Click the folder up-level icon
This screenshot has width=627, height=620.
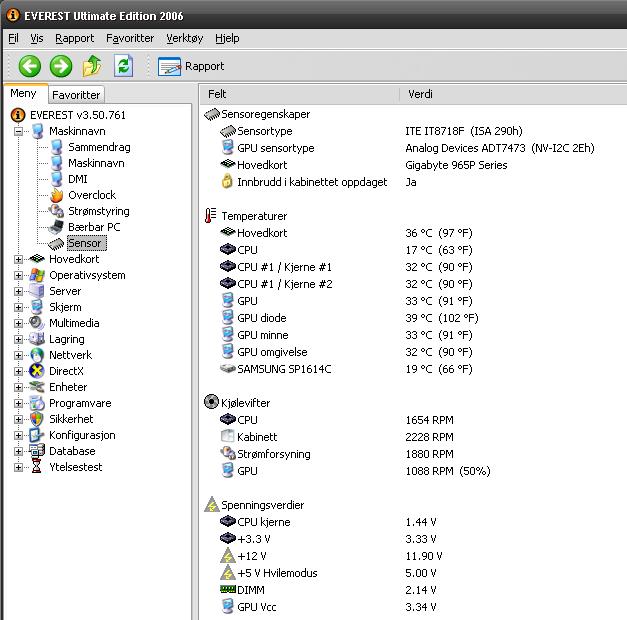92,66
